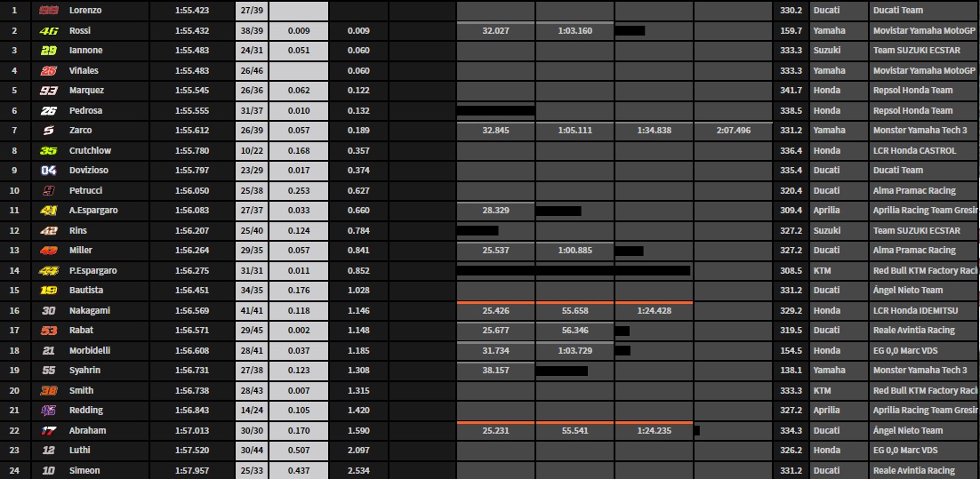Click A.Espargaro's yellow 41 badge
Screen dimensions: 980x479
point(49,211)
